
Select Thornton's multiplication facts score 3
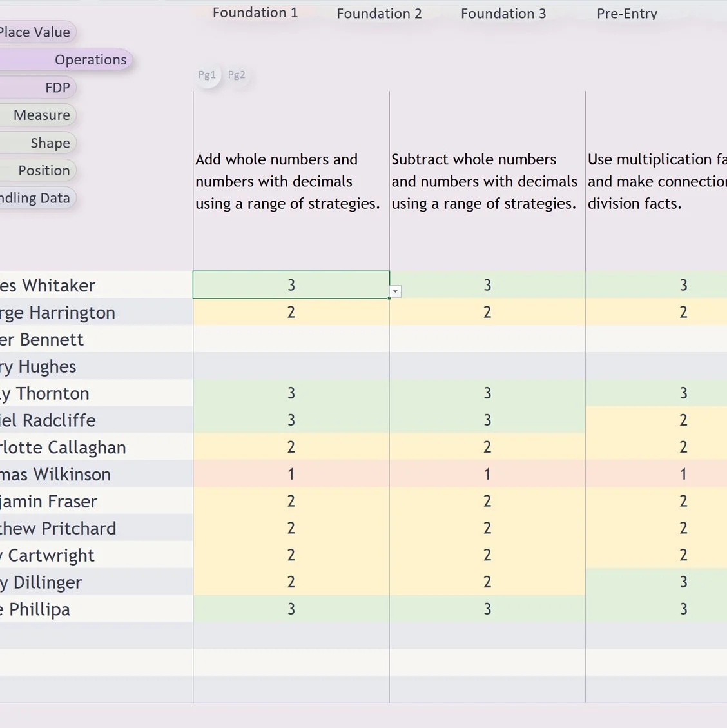point(657,393)
